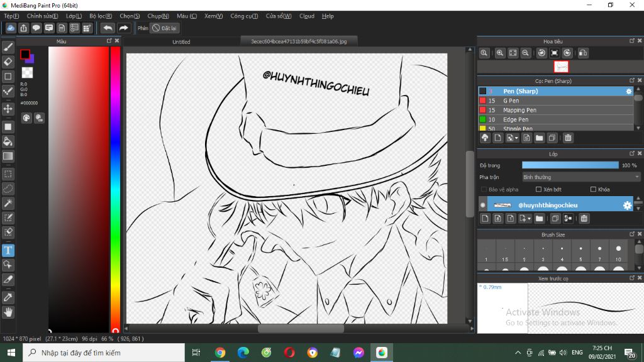Click the navigator thumbnail preview
The height and width of the screenshot is (362, 644).
coord(561,67)
